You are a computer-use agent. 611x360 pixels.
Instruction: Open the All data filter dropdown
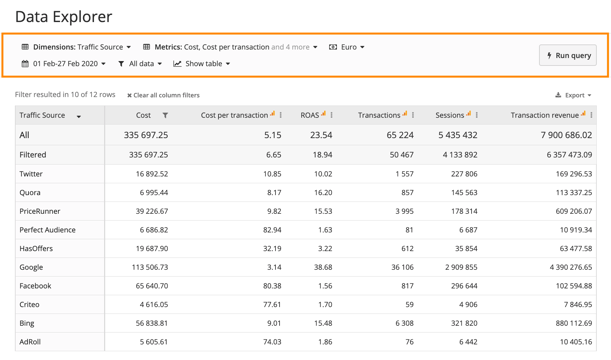point(140,64)
